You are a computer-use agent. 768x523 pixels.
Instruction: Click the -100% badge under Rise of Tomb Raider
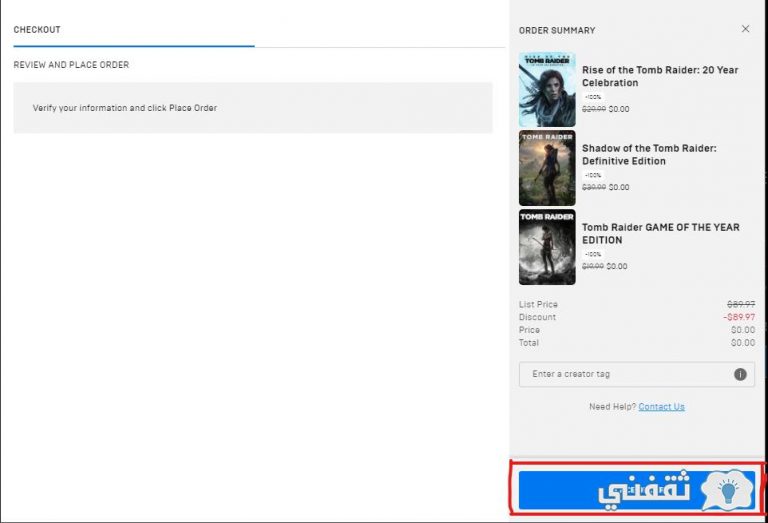click(x=593, y=97)
